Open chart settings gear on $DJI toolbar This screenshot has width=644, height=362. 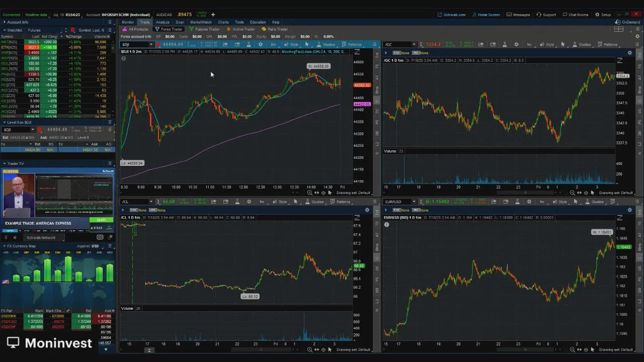pos(260,44)
